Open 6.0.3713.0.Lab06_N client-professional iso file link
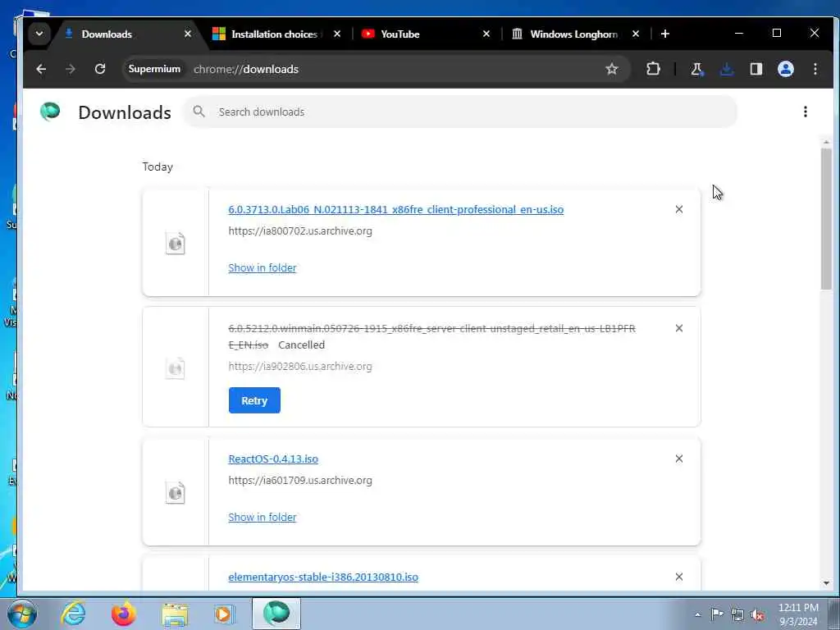 (396, 209)
